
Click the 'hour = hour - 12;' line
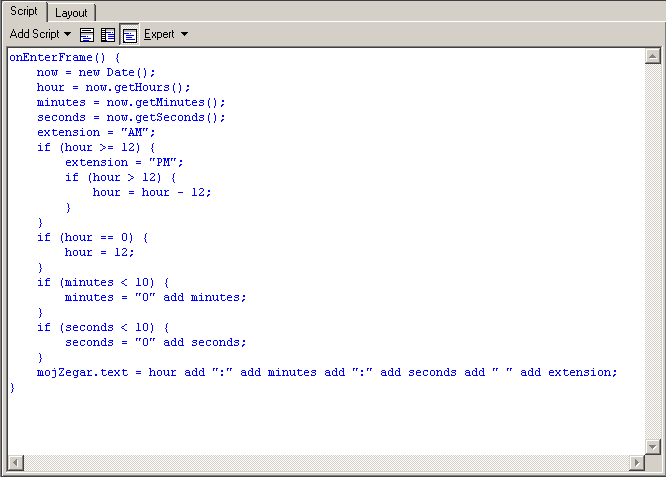click(152, 192)
